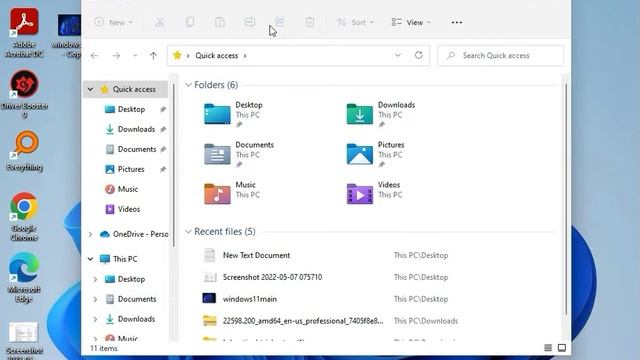Viewport: 640px width, 360px height.
Task: Select Microsoft Edge desktop shortcut
Action: (24, 278)
